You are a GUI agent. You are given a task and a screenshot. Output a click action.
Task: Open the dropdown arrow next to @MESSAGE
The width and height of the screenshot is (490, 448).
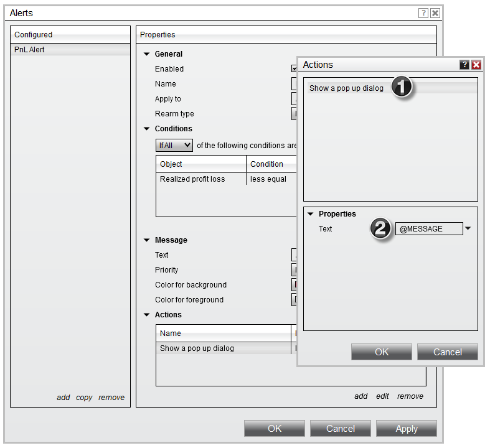click(468, 229)
